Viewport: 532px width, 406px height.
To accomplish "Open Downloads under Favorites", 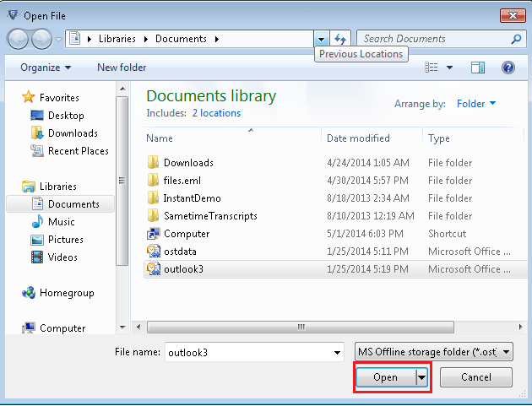I will click(73, 133).
